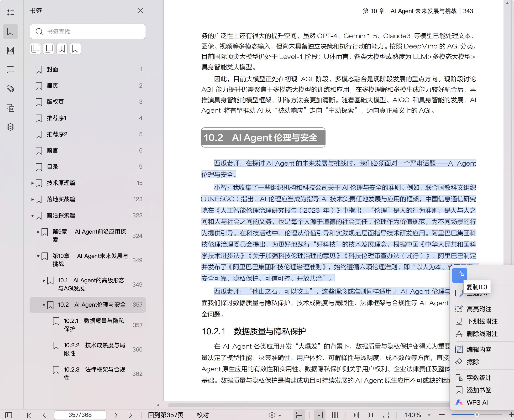The width and height of the screenshot is (514, 420).
Task: Click the page number field 357/368
Action: pyautogui.click(x=80, y=415)
